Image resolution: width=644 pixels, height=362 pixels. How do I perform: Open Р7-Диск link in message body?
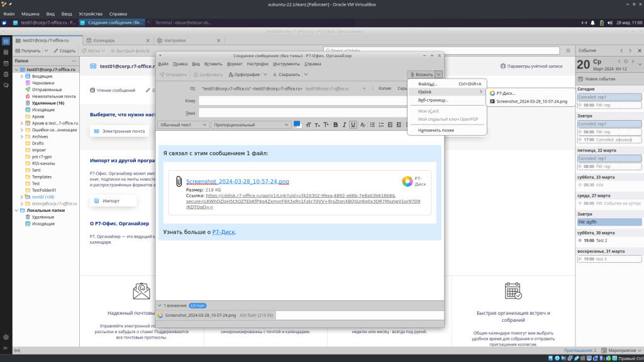223,232
